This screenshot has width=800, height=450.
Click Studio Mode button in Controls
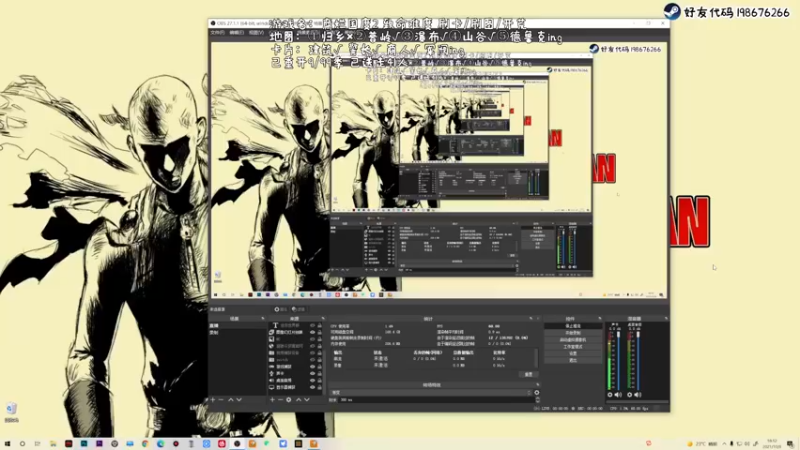point(573,347)
